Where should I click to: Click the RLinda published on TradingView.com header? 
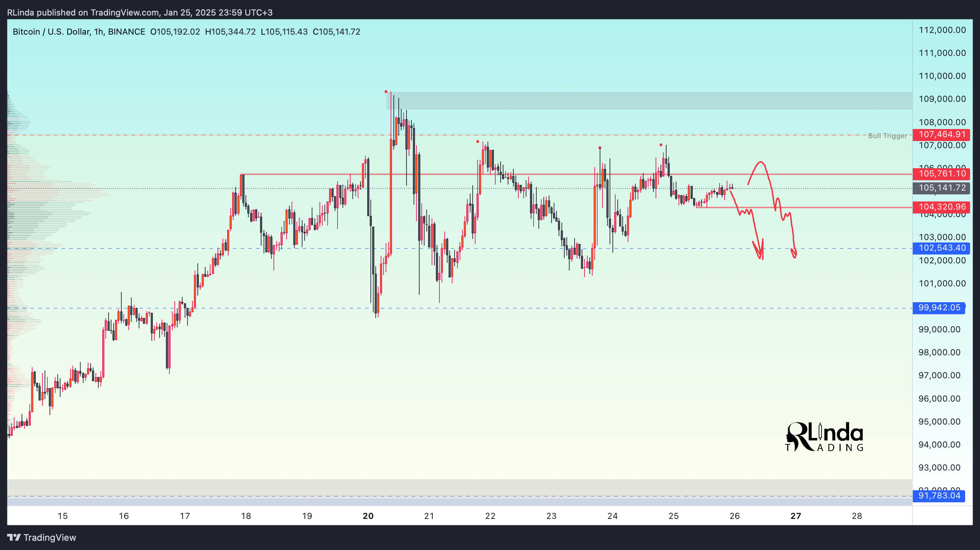[140, 12]
